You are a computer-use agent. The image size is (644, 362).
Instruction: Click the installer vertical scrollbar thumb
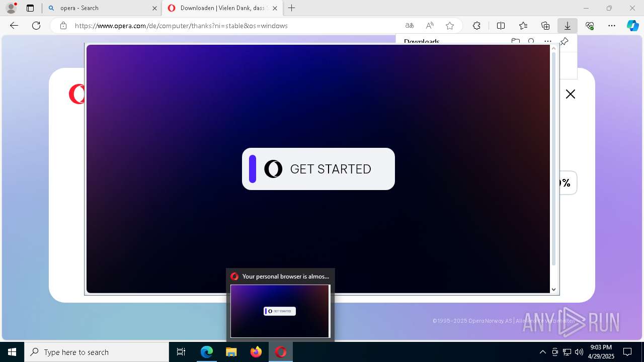[x=554, y=158]
